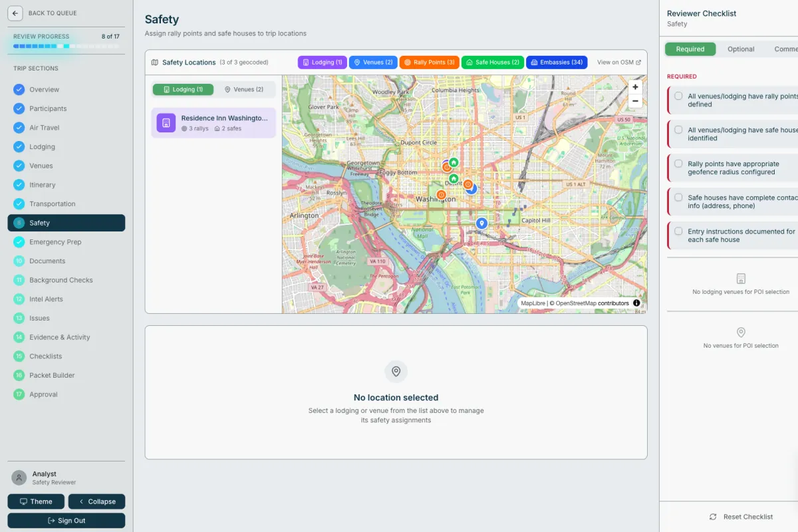The width and height of the screenshot is (798, 532).
Task: Toggle the Embassies (34) map filter
Action: pos(557,63)
